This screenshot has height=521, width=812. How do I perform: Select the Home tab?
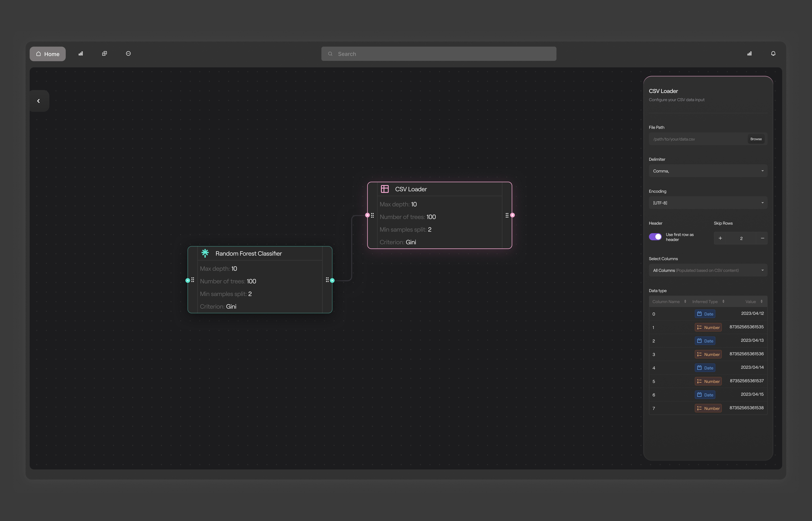click(x=47, y=54)
